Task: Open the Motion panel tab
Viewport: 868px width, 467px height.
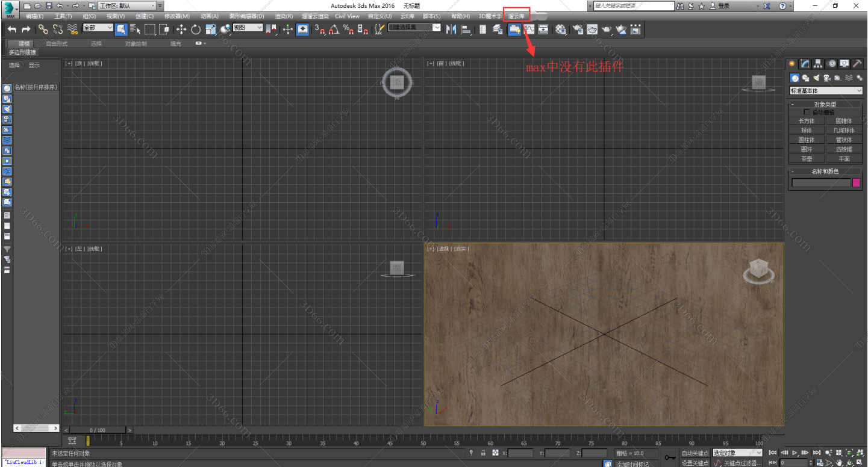Action: (831, 64)
